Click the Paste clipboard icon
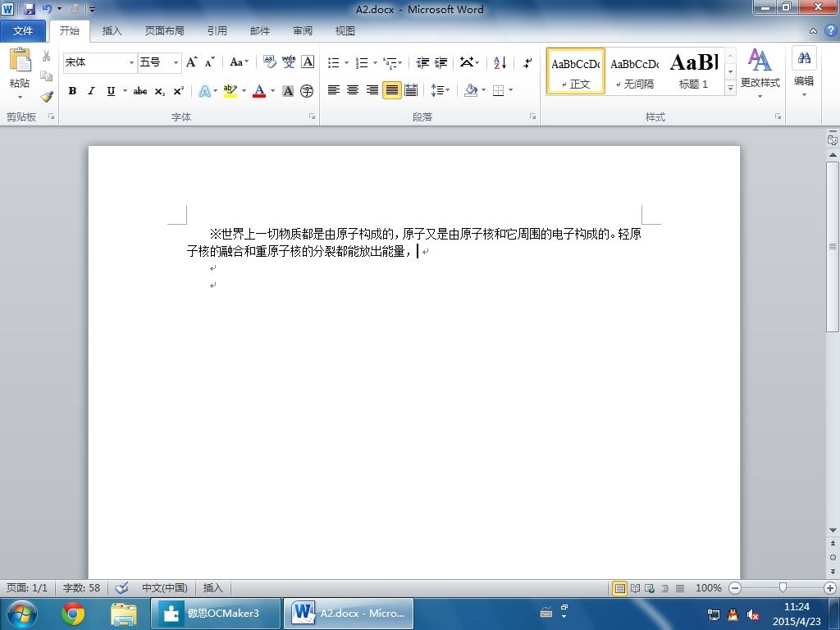The width and height of the screenshot is (840, 630). (20, 60)
